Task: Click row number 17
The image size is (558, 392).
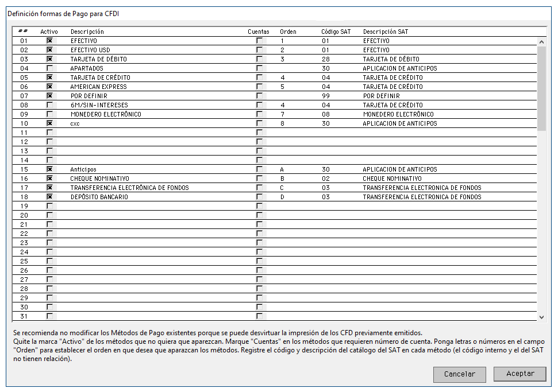Action: pyautogui.click(x=24, y=188)
